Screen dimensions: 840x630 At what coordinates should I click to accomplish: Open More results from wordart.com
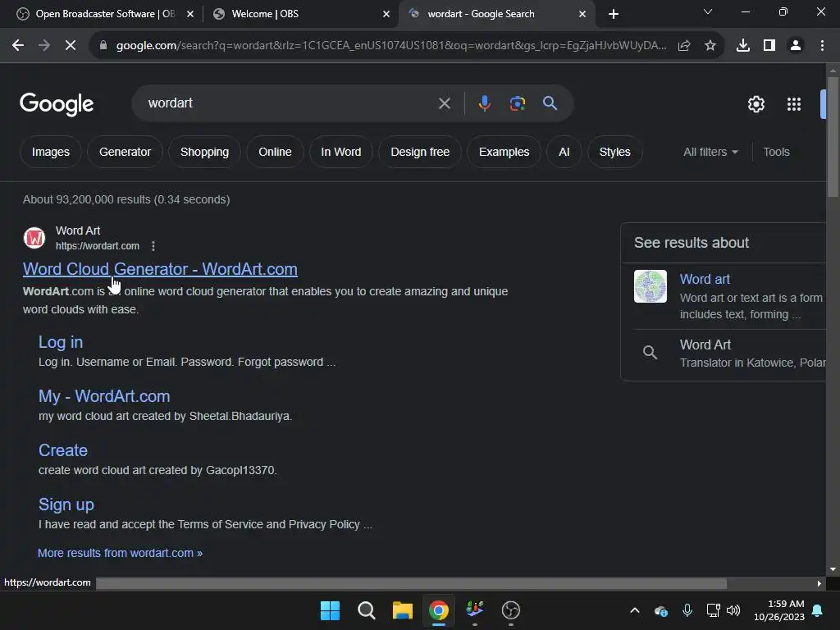pos(120,553)
